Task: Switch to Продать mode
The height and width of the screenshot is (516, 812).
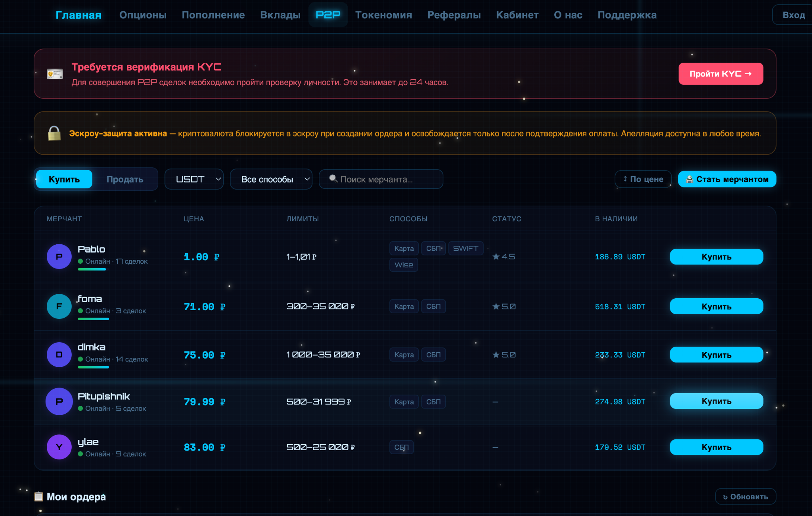Action: pos(125,179)
